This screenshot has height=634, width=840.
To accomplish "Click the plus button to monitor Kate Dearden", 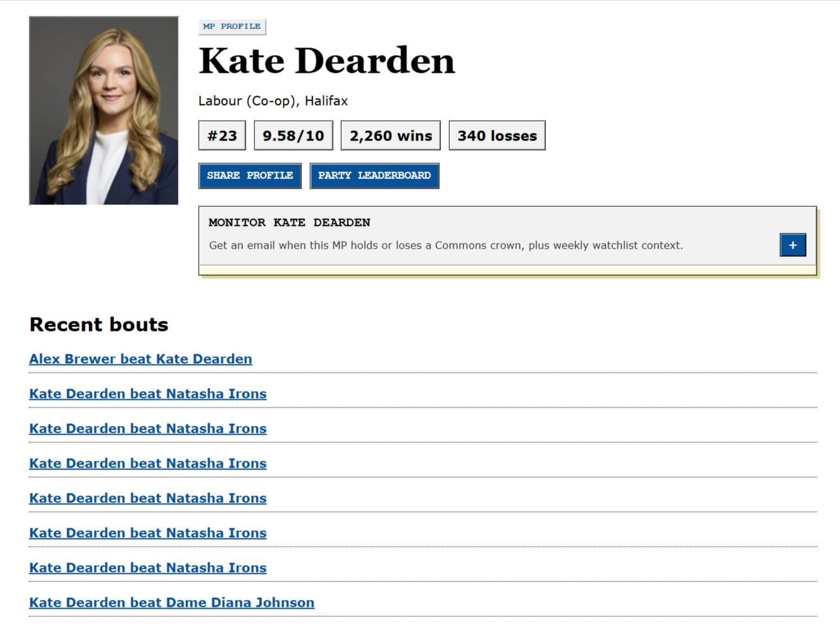I will coord(793,245).
